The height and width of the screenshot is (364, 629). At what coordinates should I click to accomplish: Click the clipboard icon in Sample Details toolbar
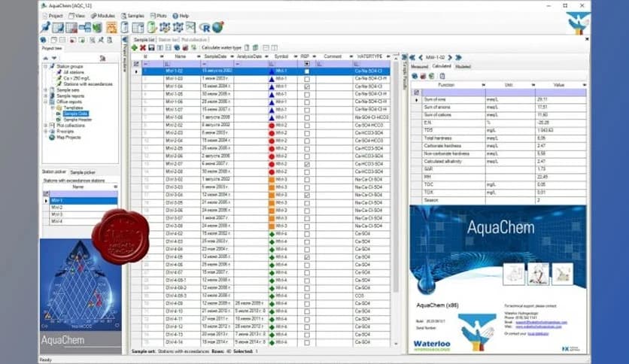pos(442,76)
